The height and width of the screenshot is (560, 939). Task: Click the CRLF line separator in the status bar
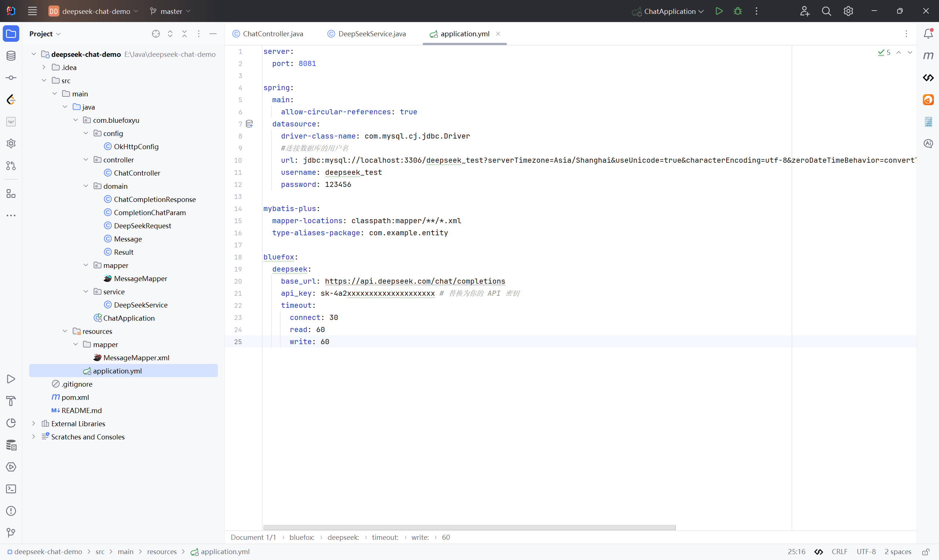pos(839,552)
